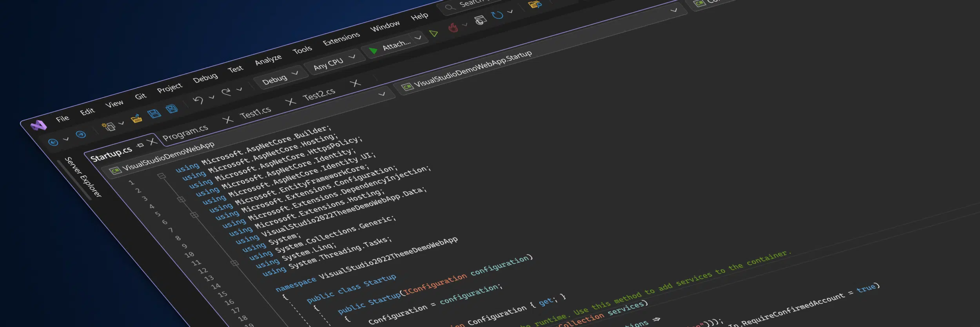
Task: Open the Attach button dropdown arrow
Action: click(418, 38)
